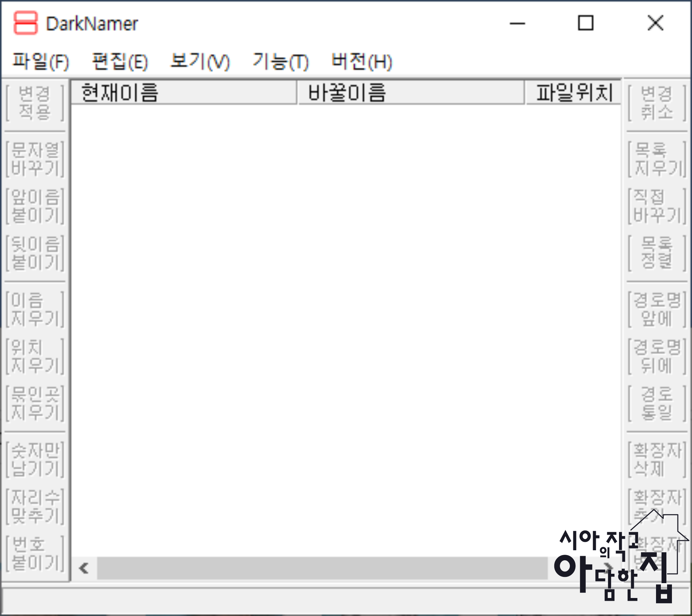This screenshot has height=616, width=692.
Task: Click the 파일위치 column header
Action: [574, 92]
